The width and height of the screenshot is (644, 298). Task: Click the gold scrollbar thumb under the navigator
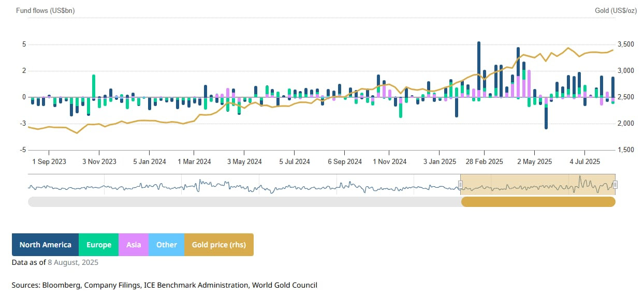tap(538, 202)
